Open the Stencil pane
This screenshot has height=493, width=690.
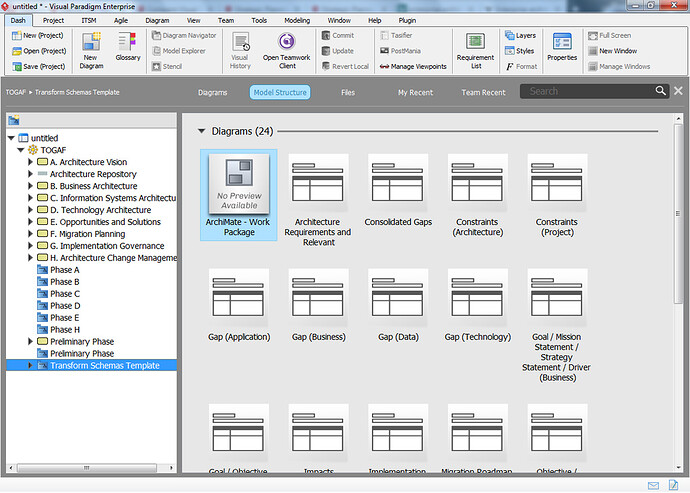pos(167,66)
